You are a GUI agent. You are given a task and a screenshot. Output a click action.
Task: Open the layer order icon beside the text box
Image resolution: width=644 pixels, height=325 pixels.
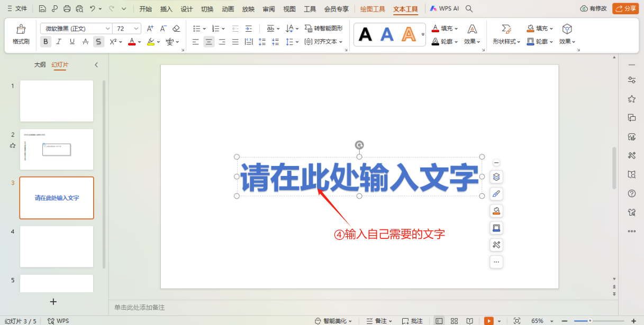point(496,177)
